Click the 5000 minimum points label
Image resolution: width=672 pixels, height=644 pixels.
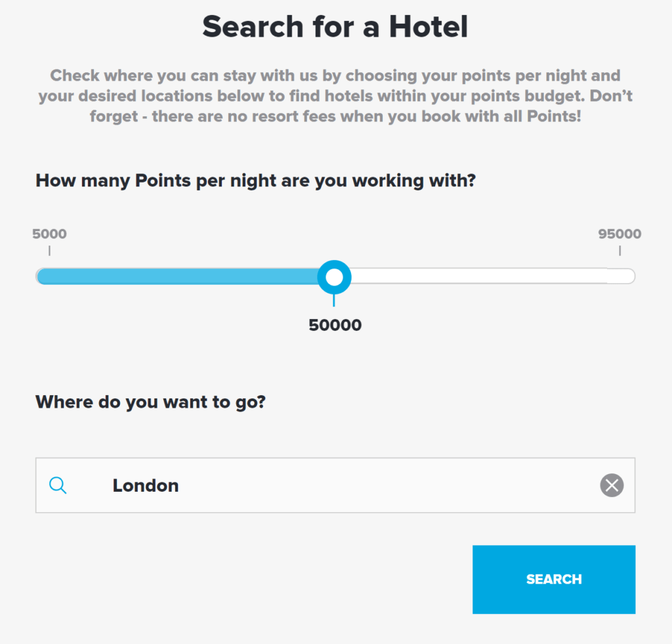(49, 234)
